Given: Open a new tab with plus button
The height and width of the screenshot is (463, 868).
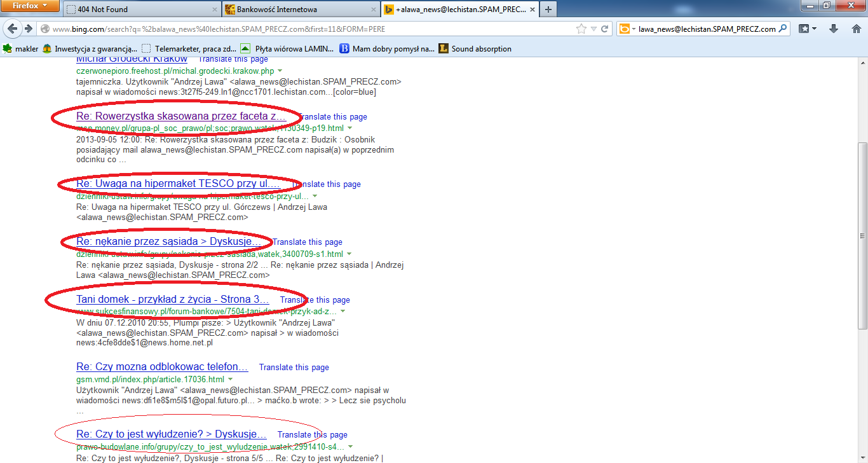Looking at the screenshot, I should click(548, 10).
